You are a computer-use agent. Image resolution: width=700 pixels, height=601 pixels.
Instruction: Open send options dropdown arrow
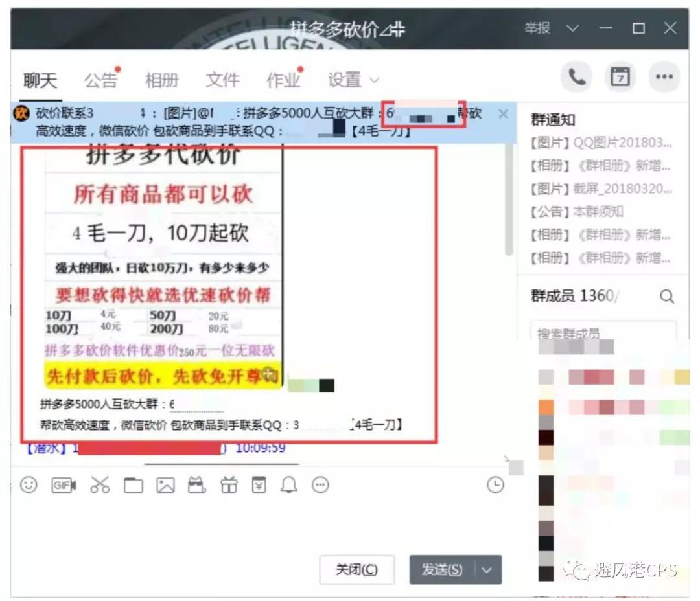point(487,570)
